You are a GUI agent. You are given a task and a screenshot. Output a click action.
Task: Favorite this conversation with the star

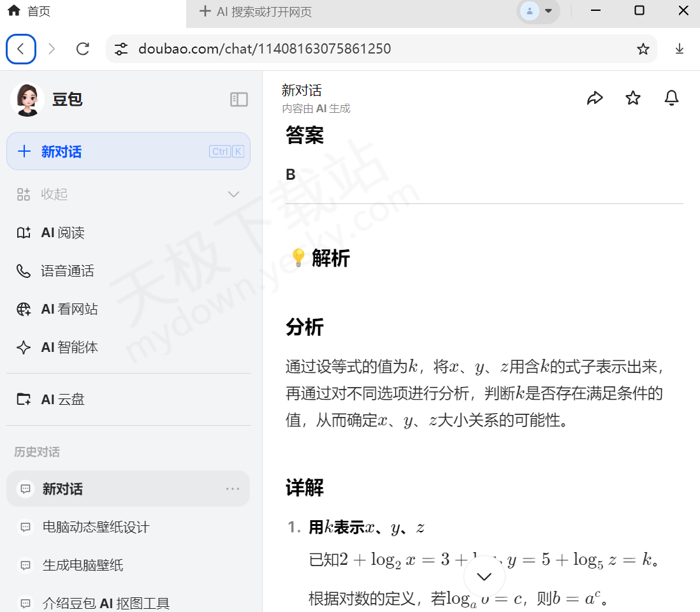tap(632, 98)
